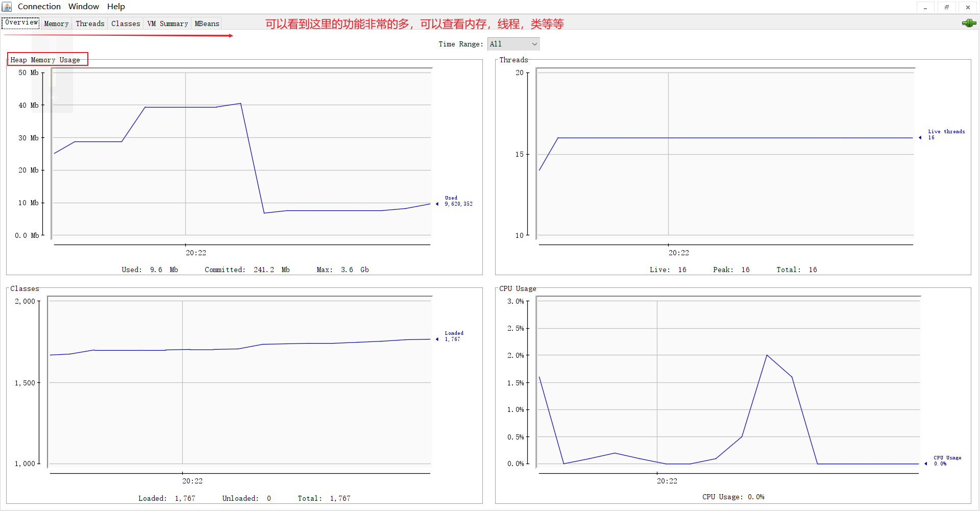
Task: Select the Overview tab
Action: tap(21, 22)
